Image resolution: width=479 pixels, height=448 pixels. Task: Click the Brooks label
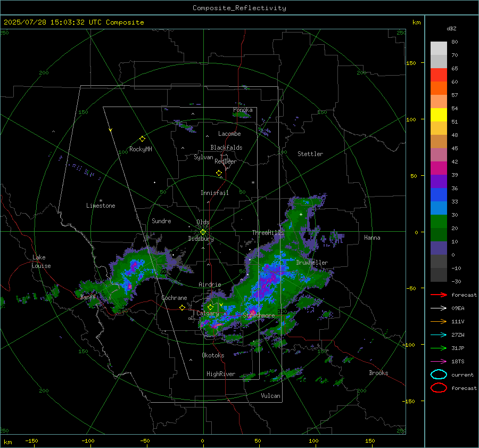click(378, 373)
